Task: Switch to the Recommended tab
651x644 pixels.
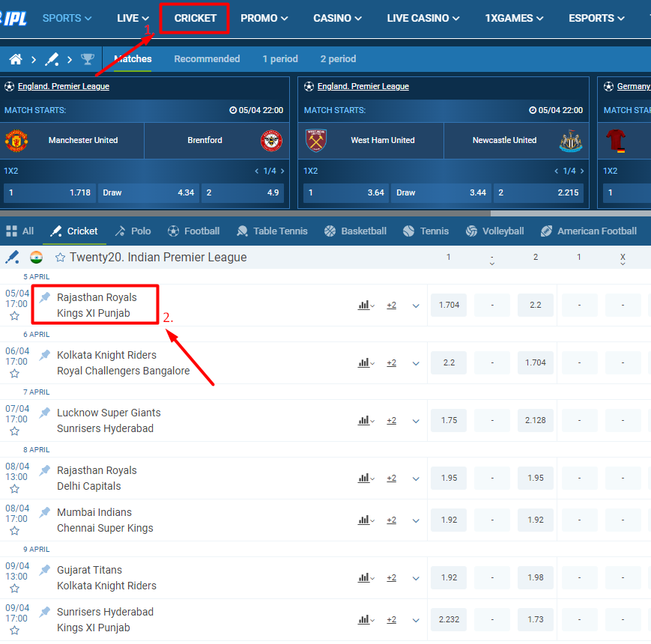Action: 207,59
